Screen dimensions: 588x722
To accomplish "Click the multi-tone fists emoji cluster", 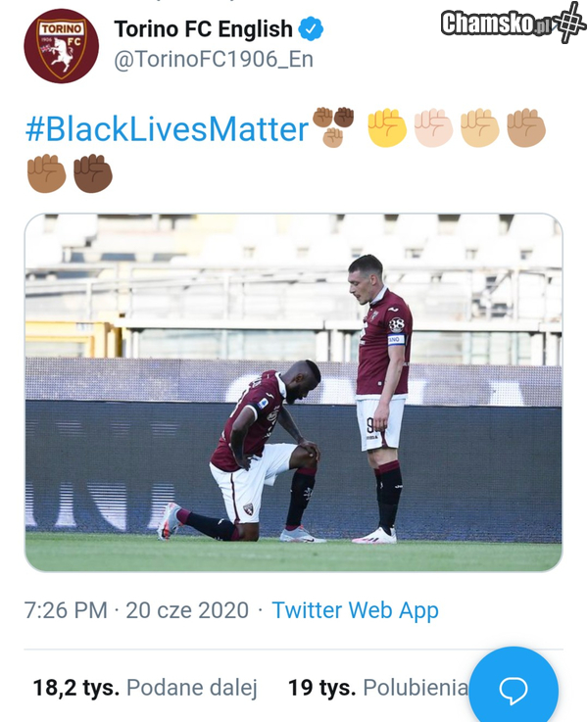I will tap(333, 127).
